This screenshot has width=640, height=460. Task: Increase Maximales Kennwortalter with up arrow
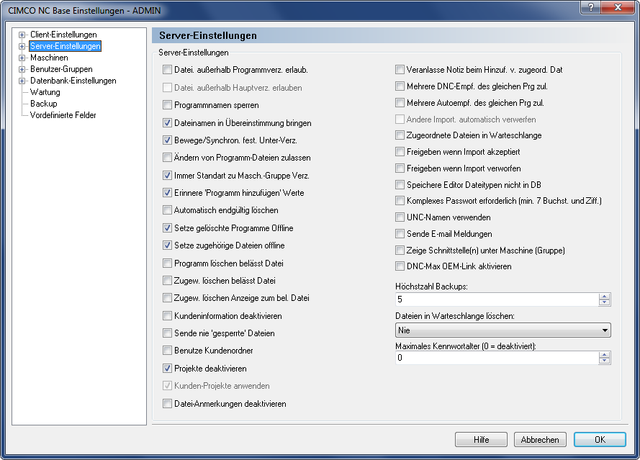coord(604,355)
